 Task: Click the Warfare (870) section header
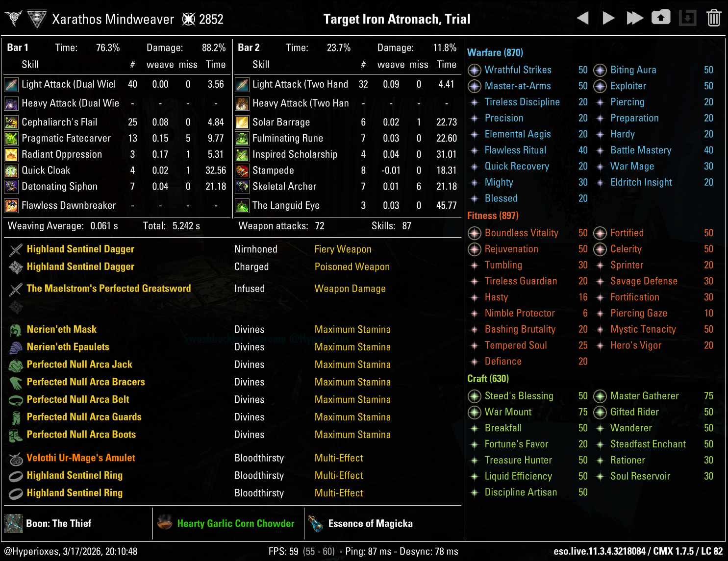495,52
